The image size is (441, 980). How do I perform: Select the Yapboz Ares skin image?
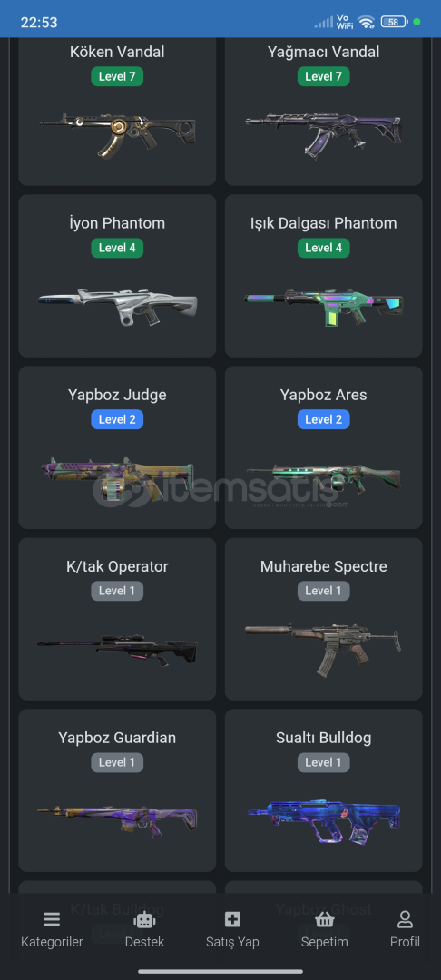[324, 479]
